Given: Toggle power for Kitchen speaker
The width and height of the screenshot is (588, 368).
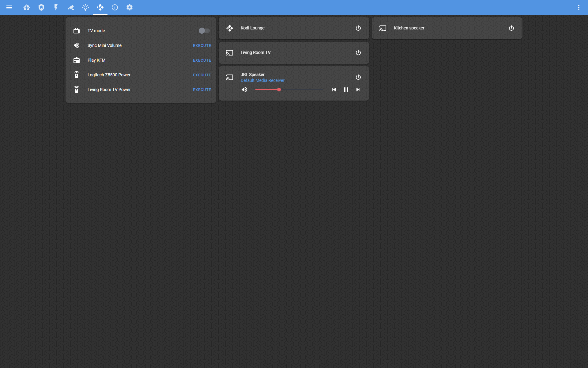Looking at the screenshot, I should (x=511, y=28).
